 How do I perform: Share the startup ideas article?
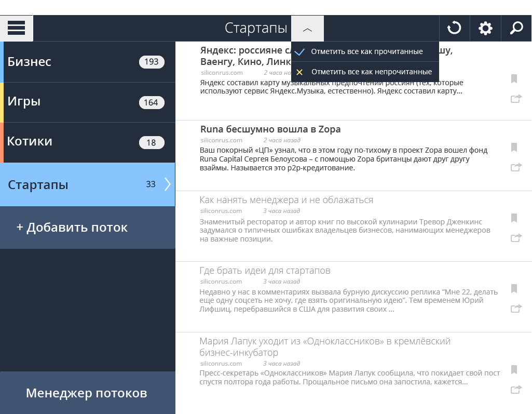[x=516, y=309]
